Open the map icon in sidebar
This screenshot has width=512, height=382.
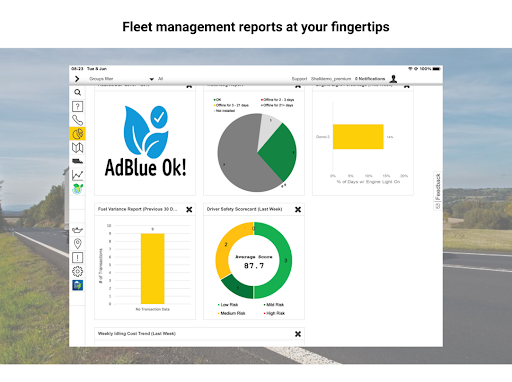point(77,148)
